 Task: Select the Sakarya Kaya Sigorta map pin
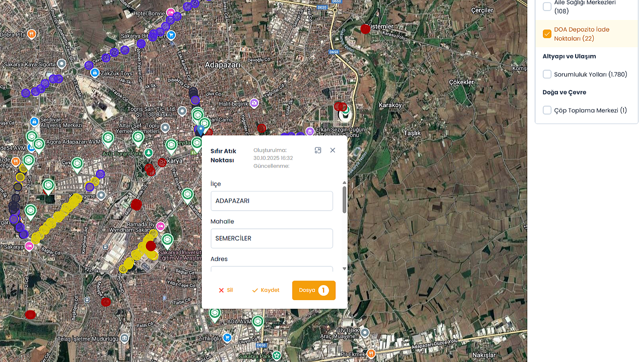click(62, 64)
